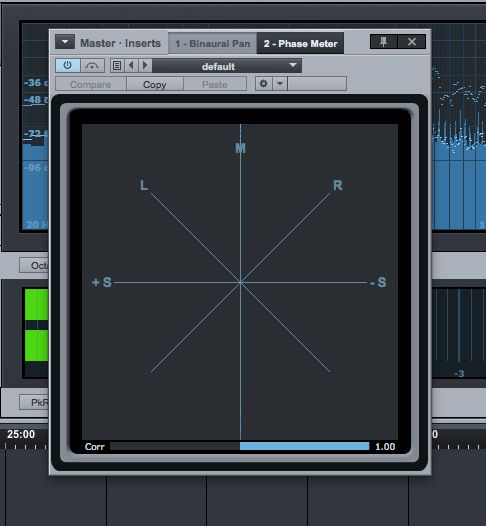Click the M label on the goniometer
The image size is (486, 526).
[240, 148]
